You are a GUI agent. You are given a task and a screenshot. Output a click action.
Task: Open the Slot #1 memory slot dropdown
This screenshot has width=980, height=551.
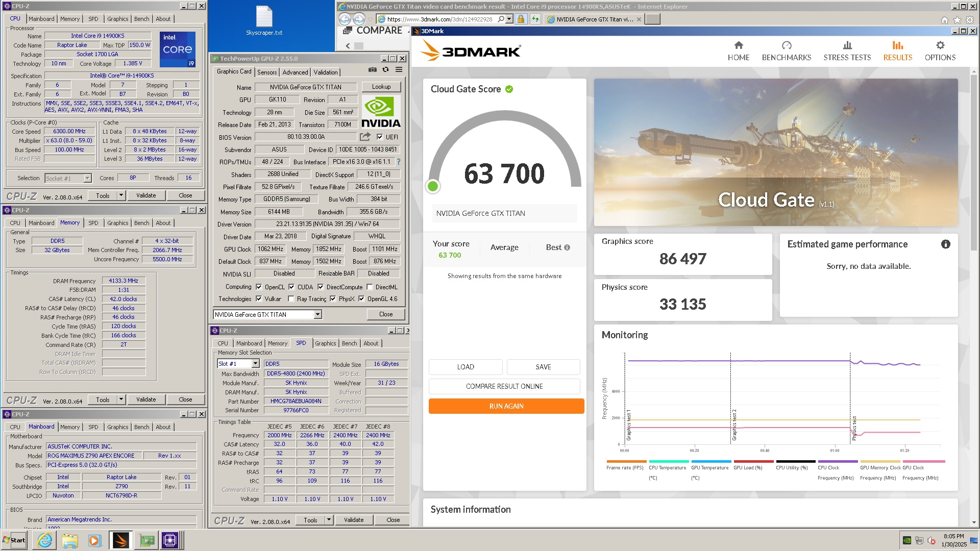255,364
